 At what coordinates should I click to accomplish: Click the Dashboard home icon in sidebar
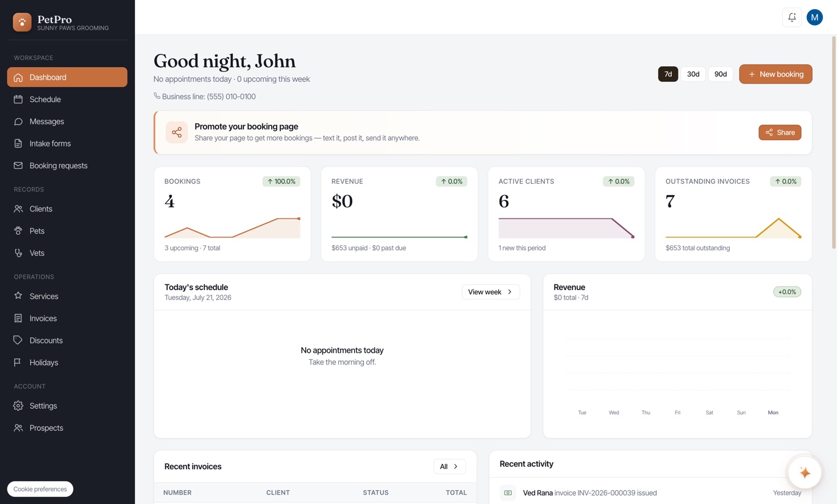click(19, 77)
